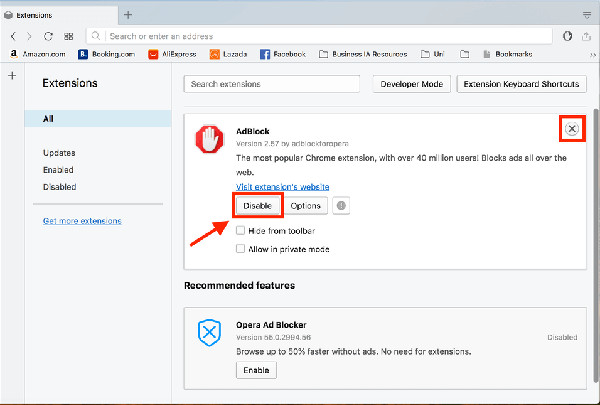
Task: Click the Disabled status of Opera Ad Blocker
Action: point(562,337)
